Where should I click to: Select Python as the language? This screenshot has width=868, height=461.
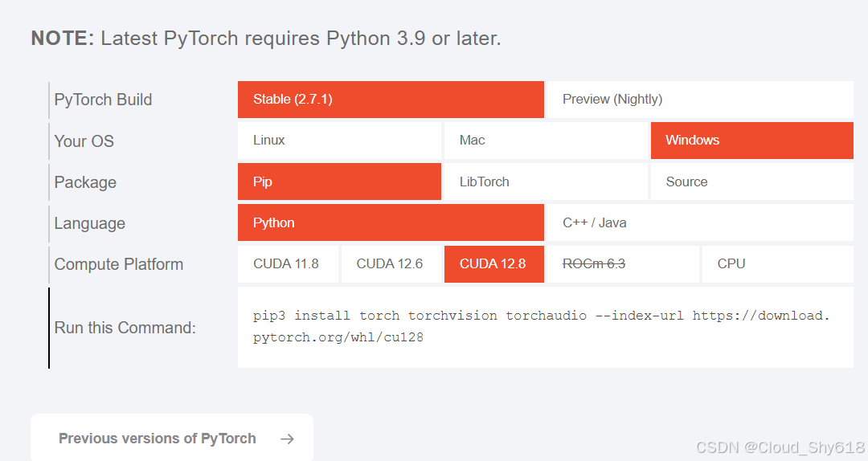click(x=391, y=222)
